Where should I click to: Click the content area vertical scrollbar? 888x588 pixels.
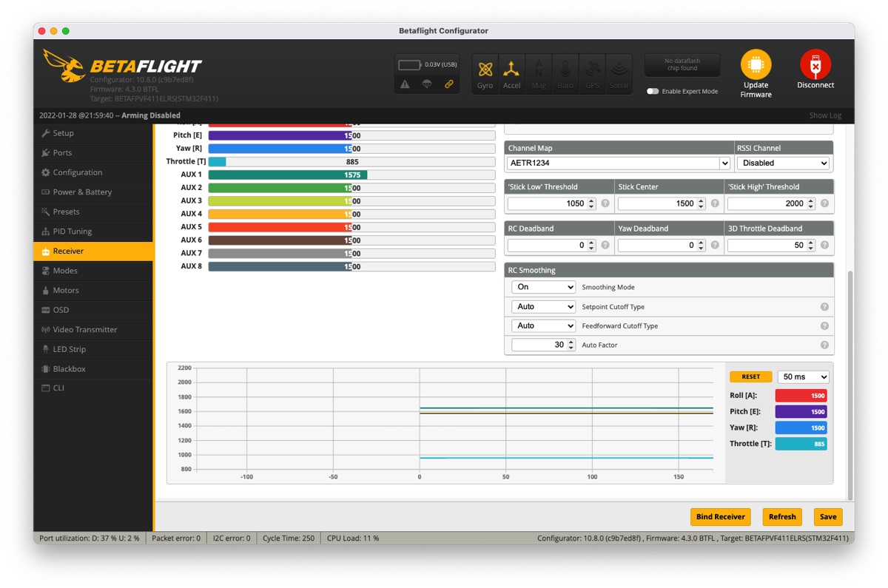[850, 385]
